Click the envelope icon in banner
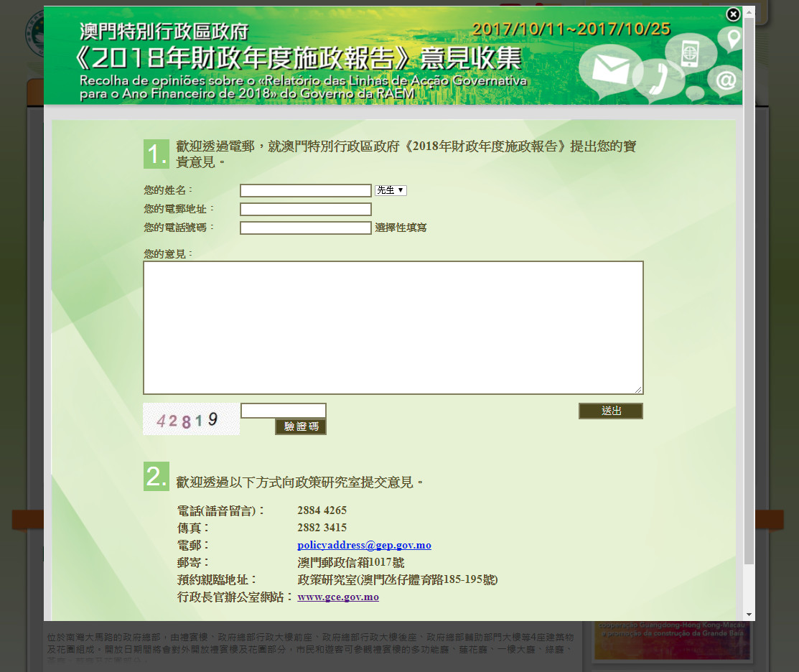The height and width of the screenshot is (672, 799). click(610, 70)
